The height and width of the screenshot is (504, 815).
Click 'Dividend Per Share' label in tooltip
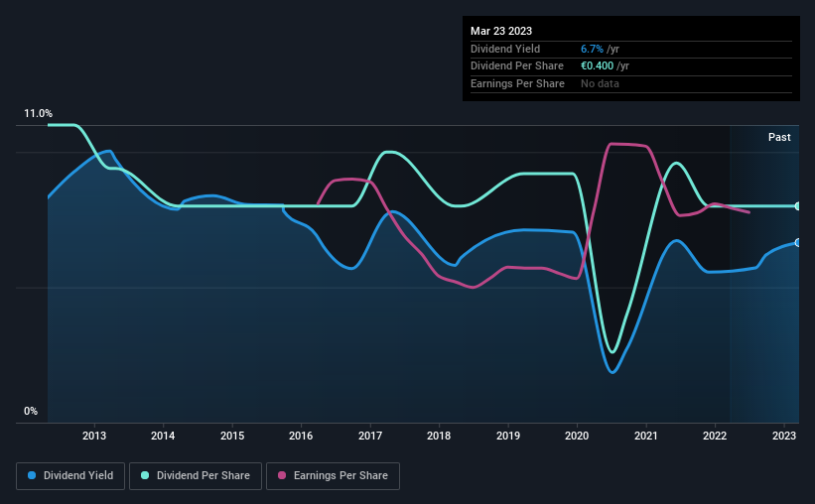[x=517, y=66]
